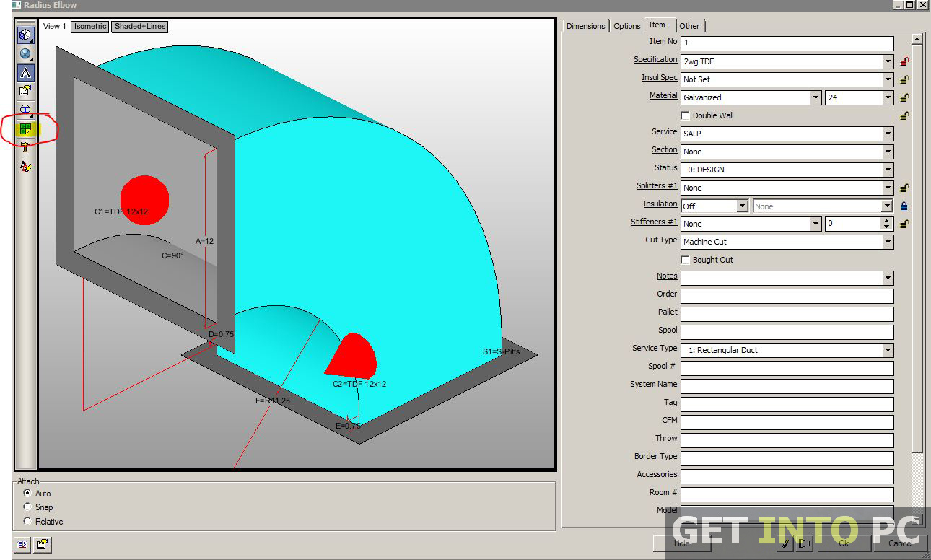The width and height of the screenshot is (931, 560).
Task: Click into the CFM field
Action: coord(787,422)
